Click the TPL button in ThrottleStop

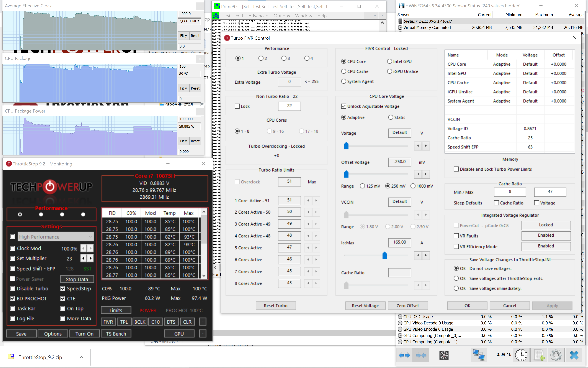coord(124,322)
